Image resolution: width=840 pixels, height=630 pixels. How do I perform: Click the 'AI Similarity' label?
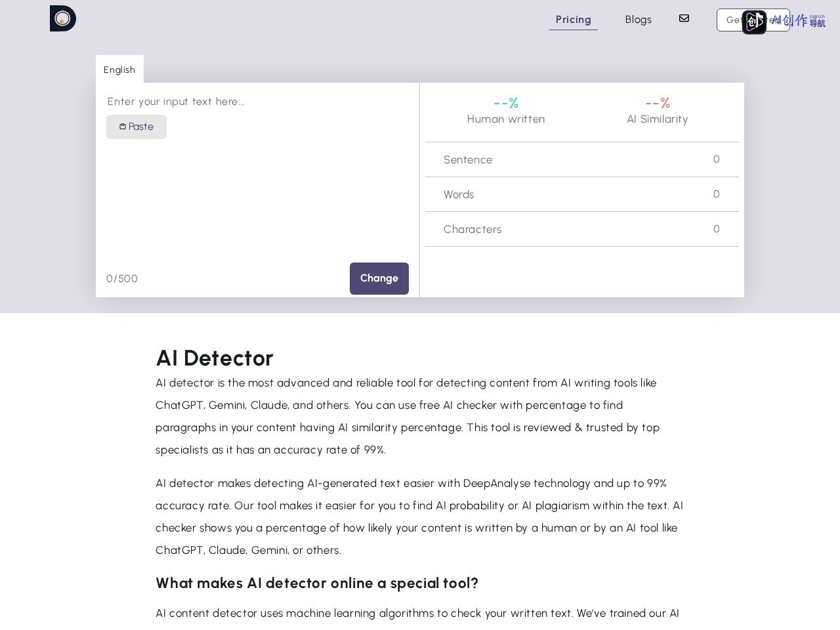[x=658, y=119]
